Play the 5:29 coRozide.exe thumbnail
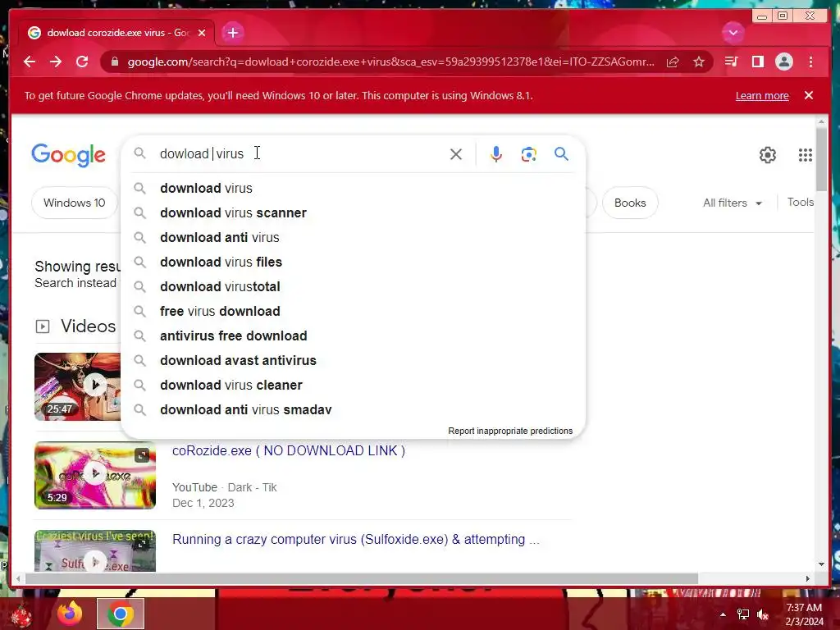Viewport: 840px width, 630px height. pyautogui.click(x=95, y=475)
